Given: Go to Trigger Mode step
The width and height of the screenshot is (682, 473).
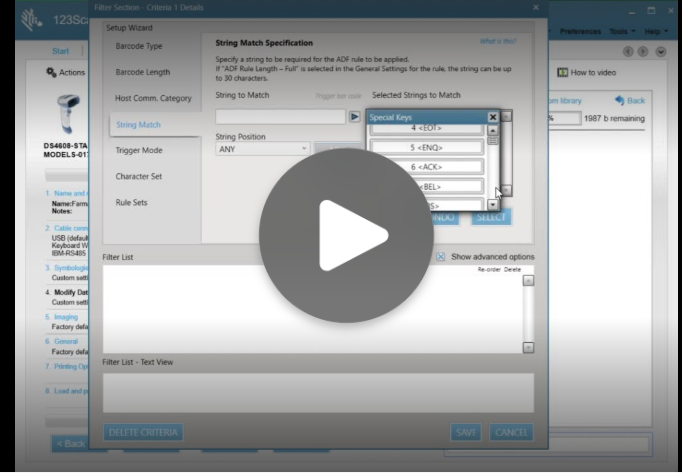Looking at the screenshot, I should pyautogui.click(x=139, y=150).
